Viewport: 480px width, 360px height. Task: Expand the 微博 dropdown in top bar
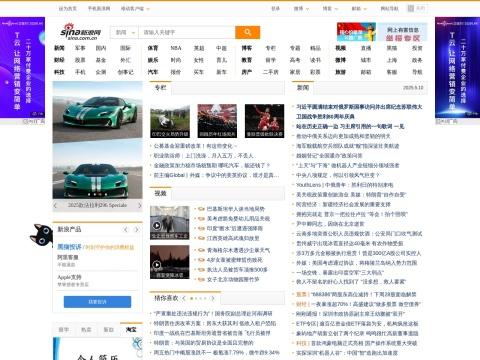301,9
